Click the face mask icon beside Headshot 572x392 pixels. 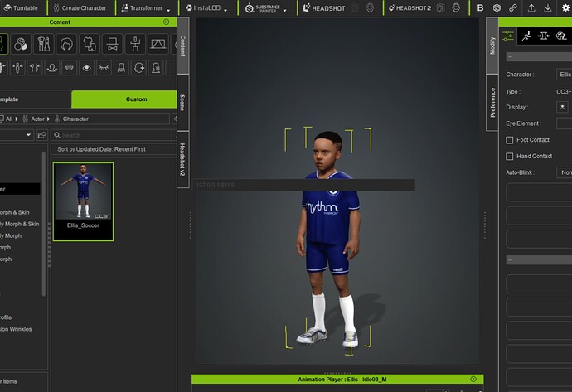coord(370,7)
